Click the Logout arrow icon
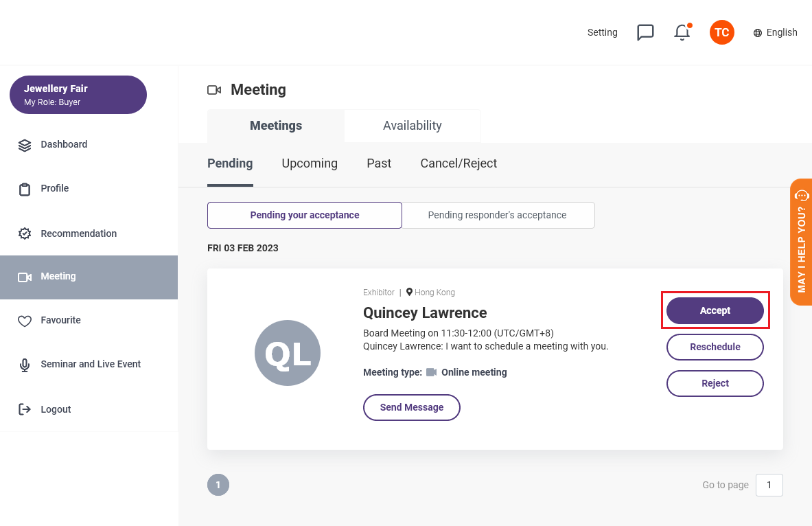Screen dimensions: 812x526 coord(24,409)
